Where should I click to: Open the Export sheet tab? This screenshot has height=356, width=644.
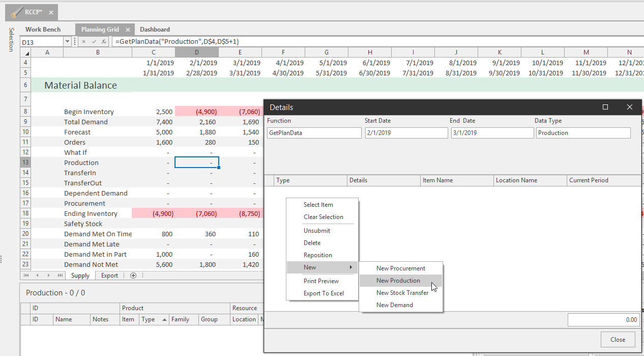(x=109, y=276)
